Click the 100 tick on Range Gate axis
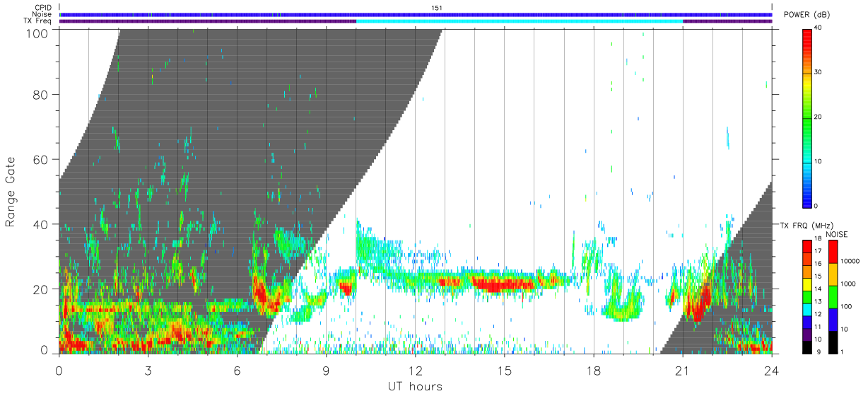The image size is (868, 401). (x=37, y=33)
